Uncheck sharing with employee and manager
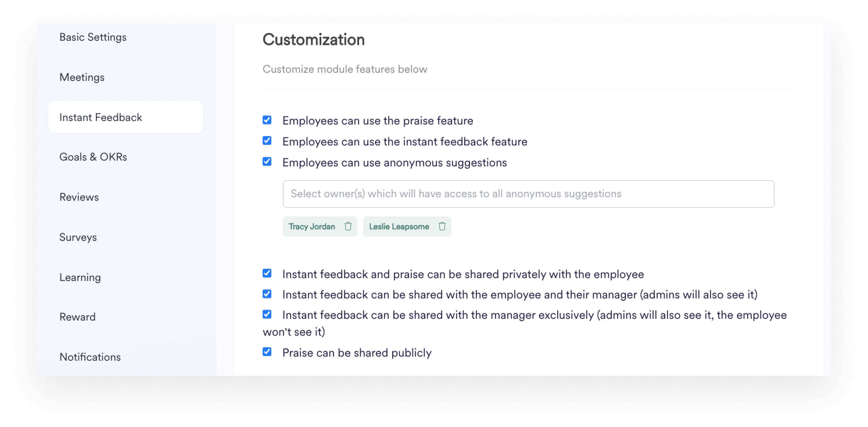Image resolution: width=868 pixels, height=427 pixels. 267,294
